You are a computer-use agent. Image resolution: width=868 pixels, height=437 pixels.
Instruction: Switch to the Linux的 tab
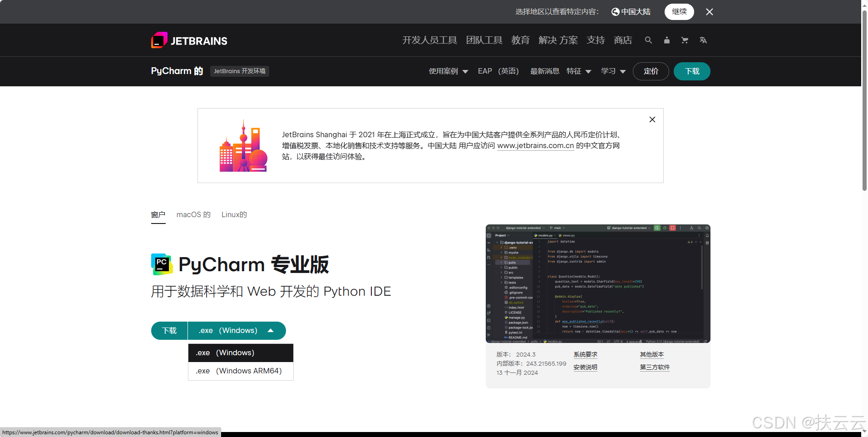pyautogui.click(x=234, y=215)
